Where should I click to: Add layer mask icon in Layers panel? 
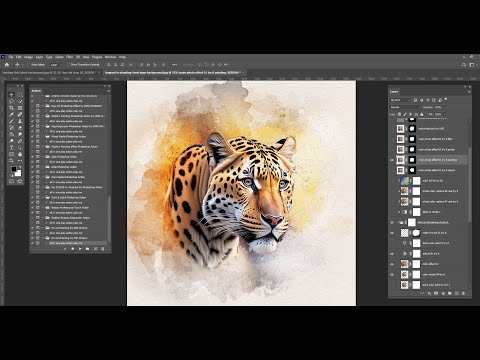click(436, 294)
